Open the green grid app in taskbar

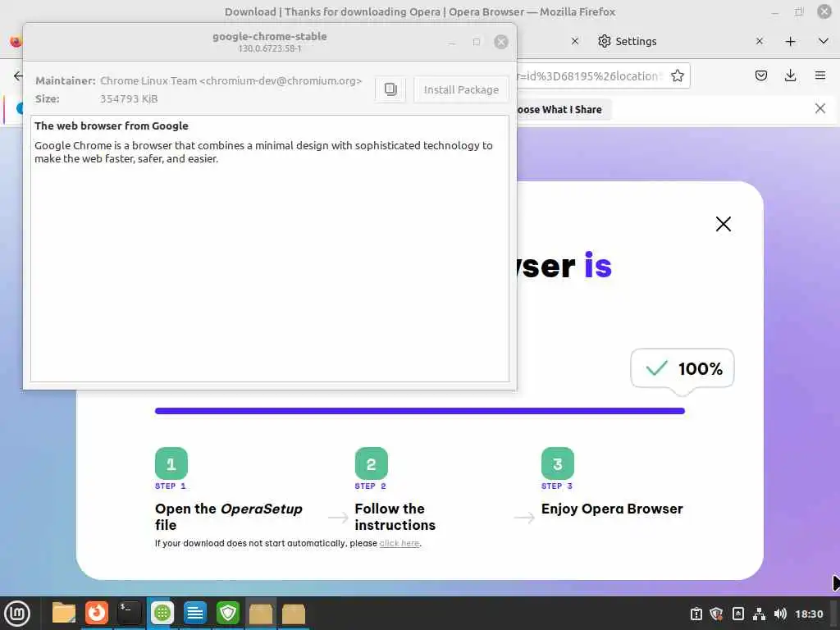coord(162,614)
